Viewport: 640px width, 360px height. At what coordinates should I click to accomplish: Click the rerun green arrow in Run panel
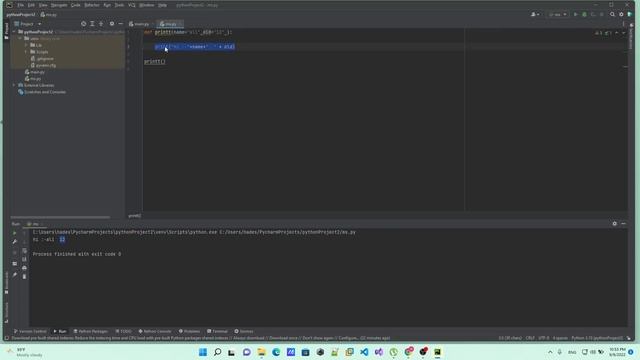tap(15, 233)
